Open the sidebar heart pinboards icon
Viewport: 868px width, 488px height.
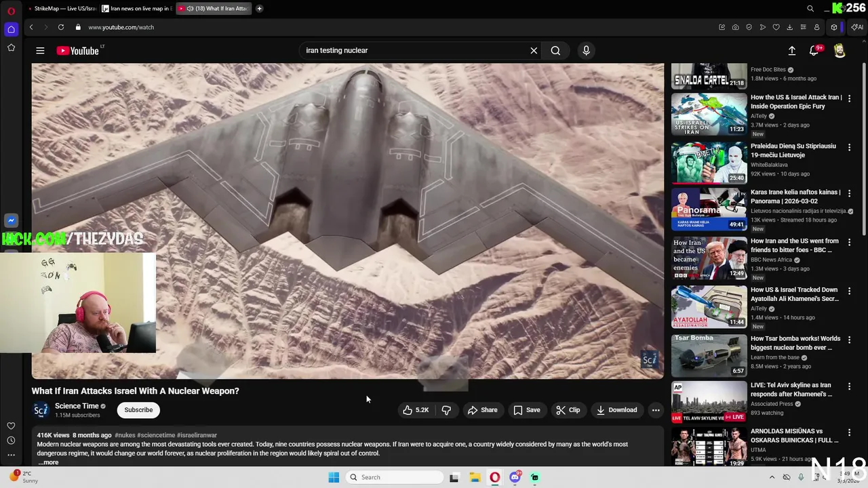[11, 426]
